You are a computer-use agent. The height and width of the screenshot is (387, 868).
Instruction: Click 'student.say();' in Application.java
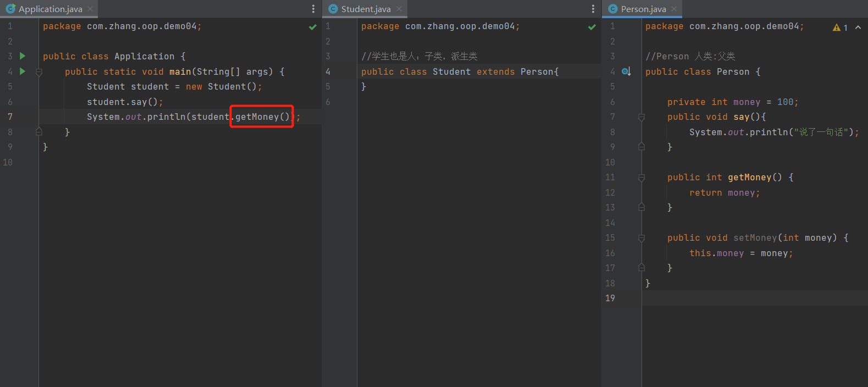[125, 102]
